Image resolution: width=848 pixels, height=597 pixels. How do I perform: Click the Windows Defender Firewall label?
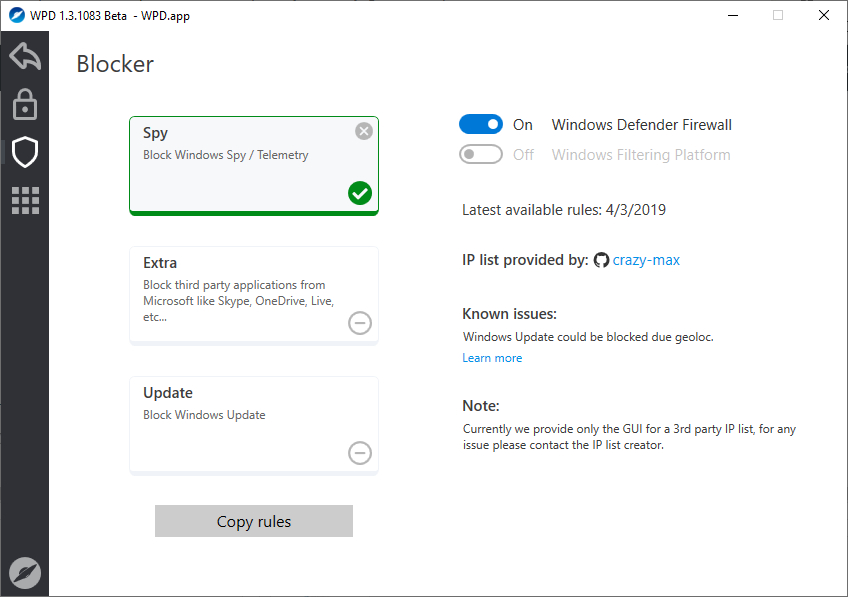(642, 125)
